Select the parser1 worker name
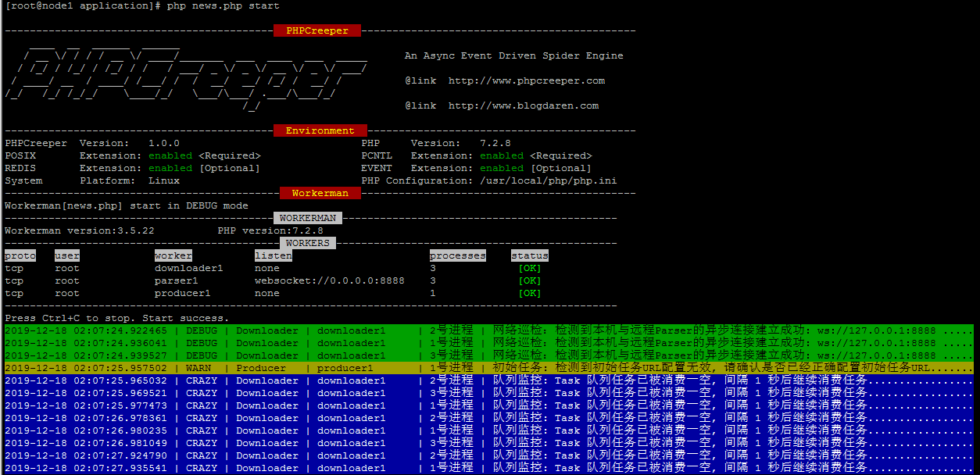Screen dimensions: 980x475 click(176, 280)
